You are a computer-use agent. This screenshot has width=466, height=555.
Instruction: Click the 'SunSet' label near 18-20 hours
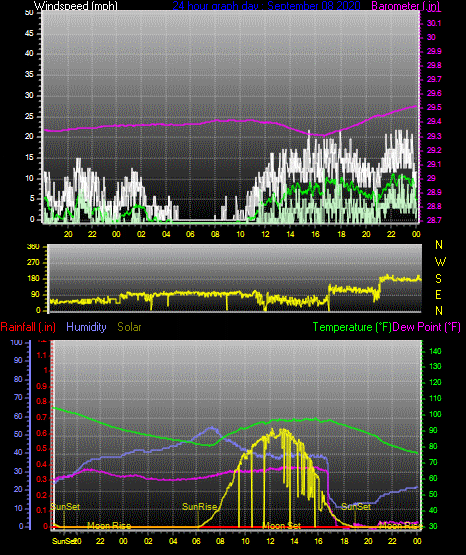click(356, 507)
